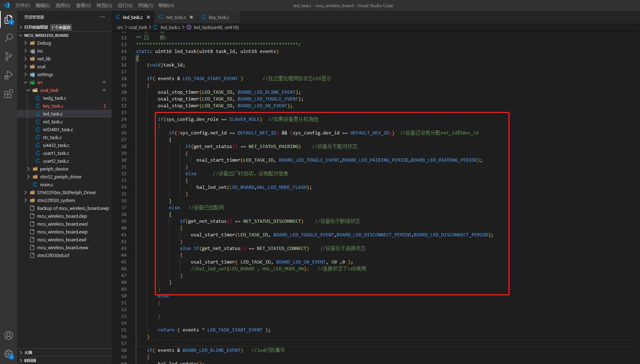Open the Manage gear icon

[9, 354]
